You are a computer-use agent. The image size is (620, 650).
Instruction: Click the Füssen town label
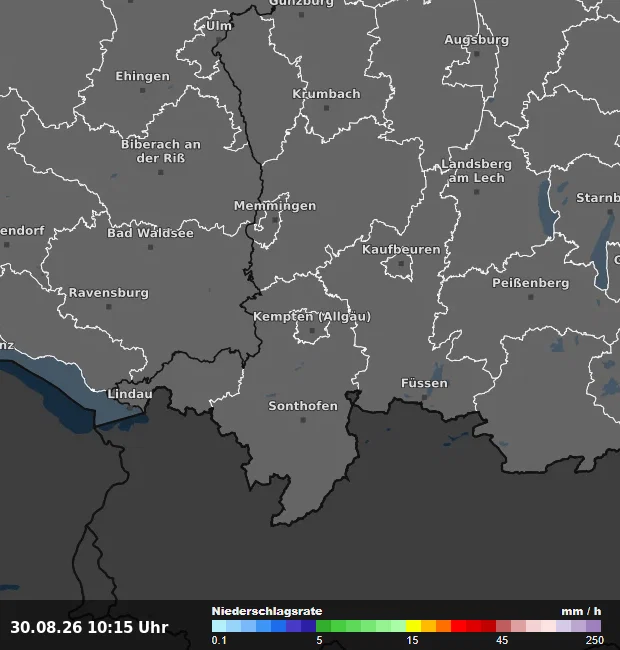point(424,383)
